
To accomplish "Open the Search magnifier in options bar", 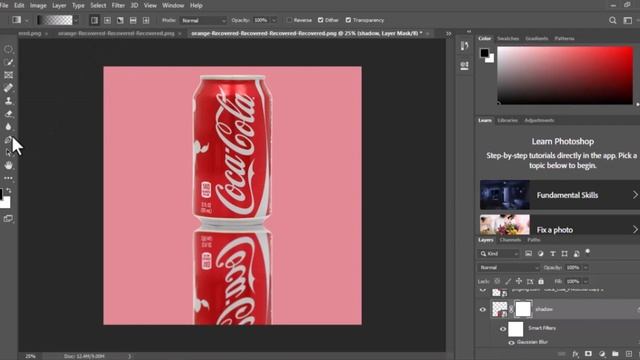I will coord(613,20).
